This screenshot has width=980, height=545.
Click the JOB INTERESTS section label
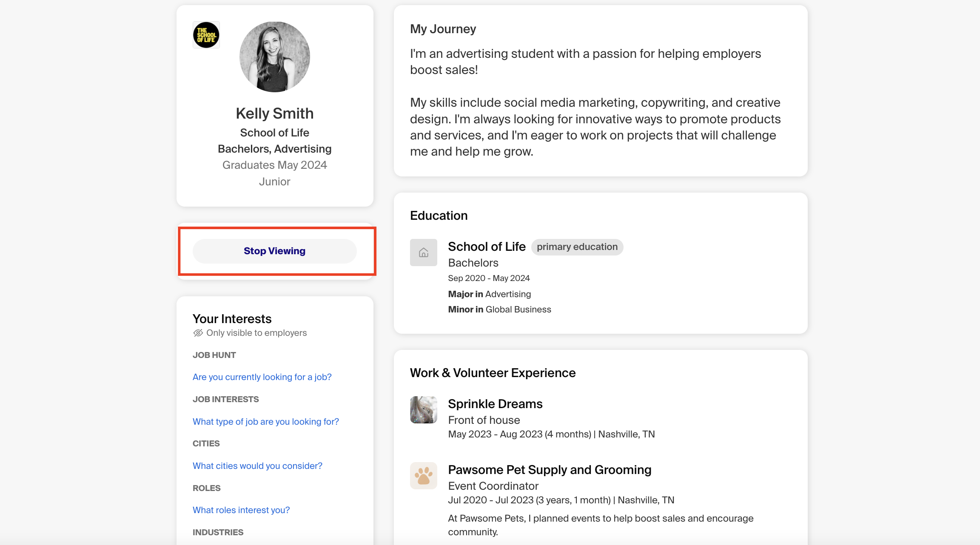pyautogui.click(x=225, y=399)
